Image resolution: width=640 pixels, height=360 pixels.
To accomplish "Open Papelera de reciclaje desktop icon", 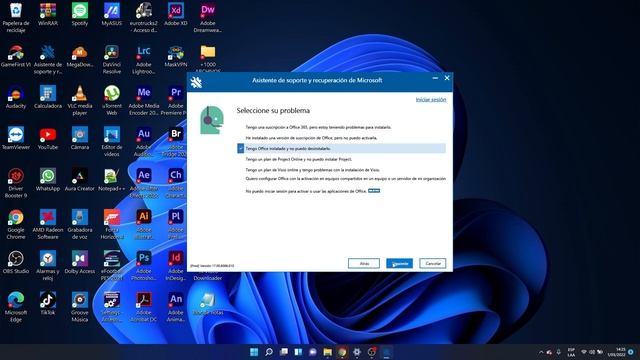I will (16, 18).
